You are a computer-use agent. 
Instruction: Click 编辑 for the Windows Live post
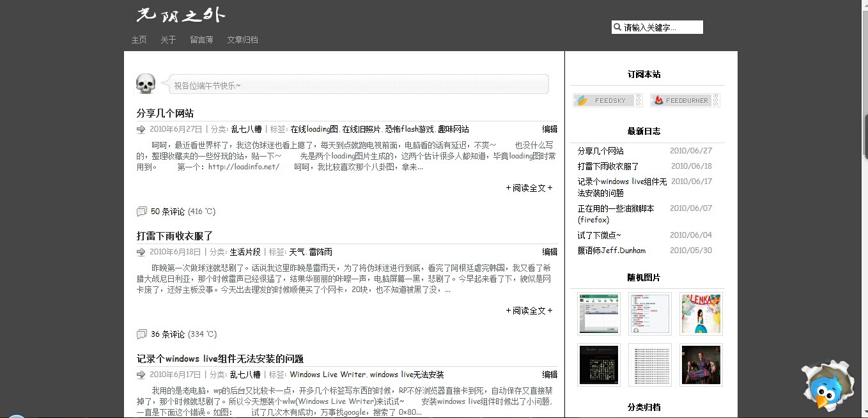tap(550, 375)
